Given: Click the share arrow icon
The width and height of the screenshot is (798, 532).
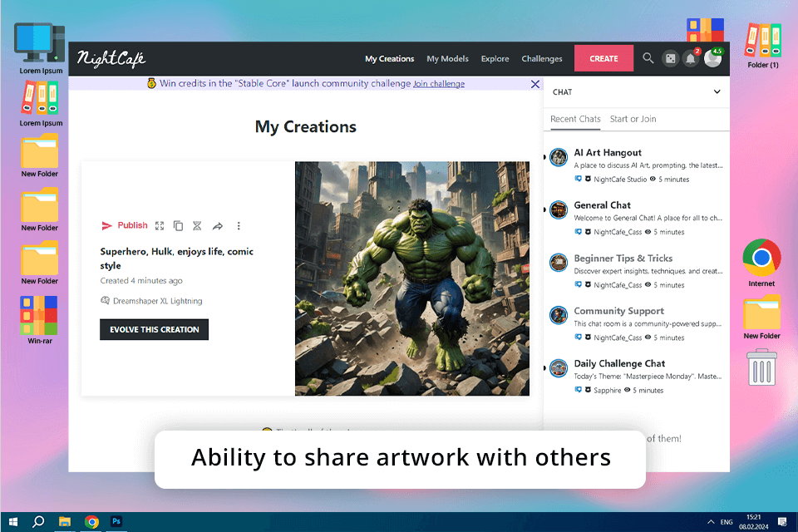Looking at the screenshot, I should click(x=217, y=226).
